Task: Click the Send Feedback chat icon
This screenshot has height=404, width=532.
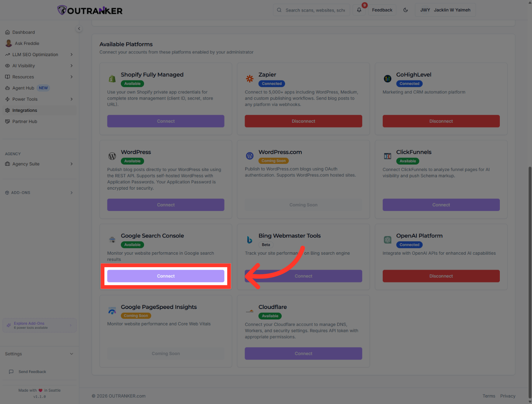Action: tap(11, 372)
